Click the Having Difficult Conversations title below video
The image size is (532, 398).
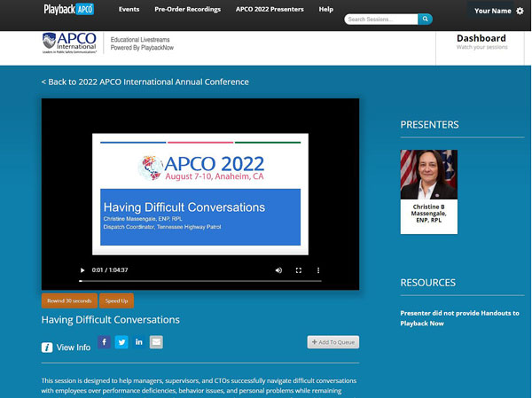pyautogui.click(x=111, y=320)
